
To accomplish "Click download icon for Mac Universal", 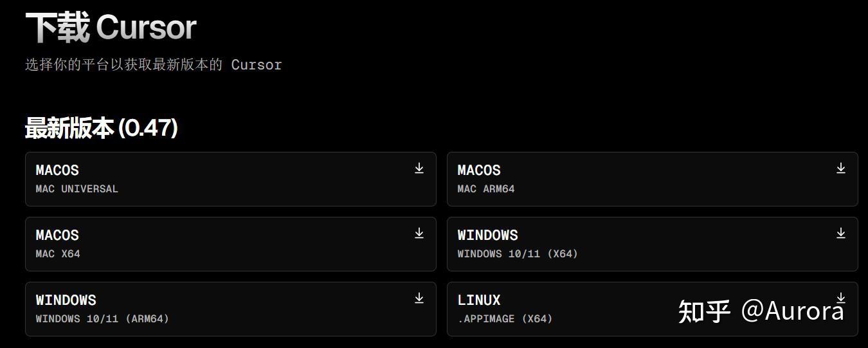I will coord(419,169).
